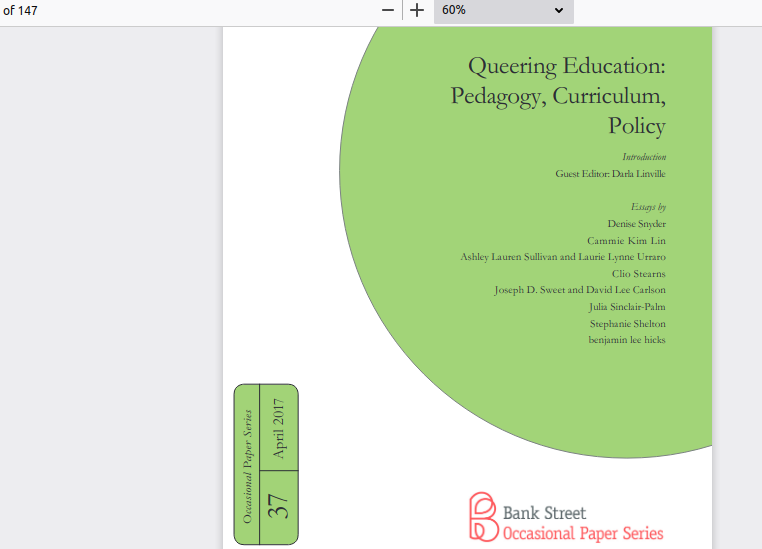Click author name 'Cammie Kim Lin'
Screen dimensions: 762x549
(626, 240)
